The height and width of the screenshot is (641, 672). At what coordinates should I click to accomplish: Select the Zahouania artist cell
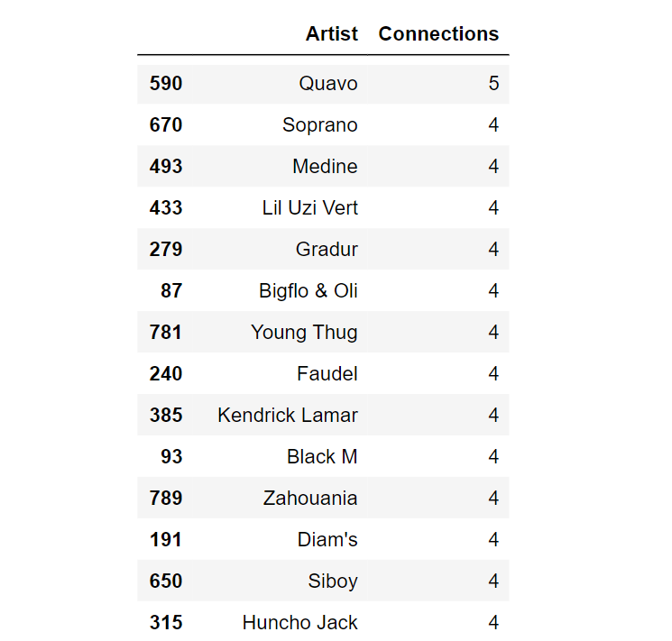310,499
